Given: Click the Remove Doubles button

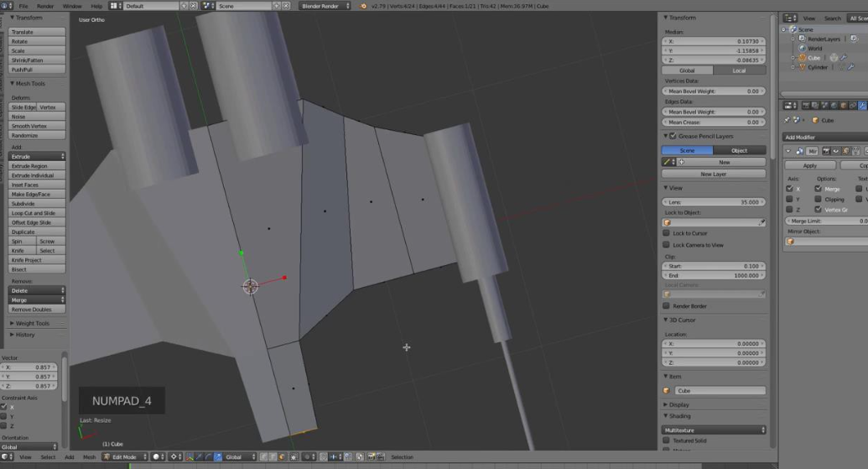Looking at the screenshot, I should 37,310.
